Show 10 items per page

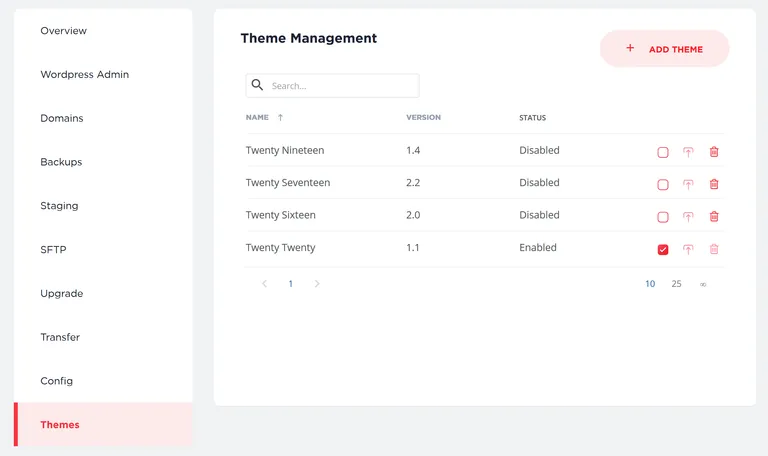[650, 284]
